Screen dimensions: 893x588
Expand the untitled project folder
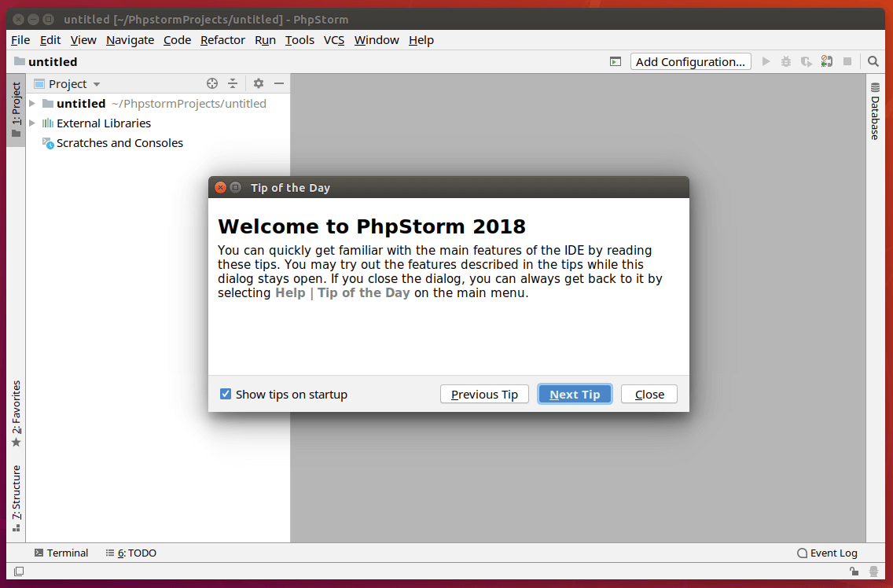pos(32,104)
